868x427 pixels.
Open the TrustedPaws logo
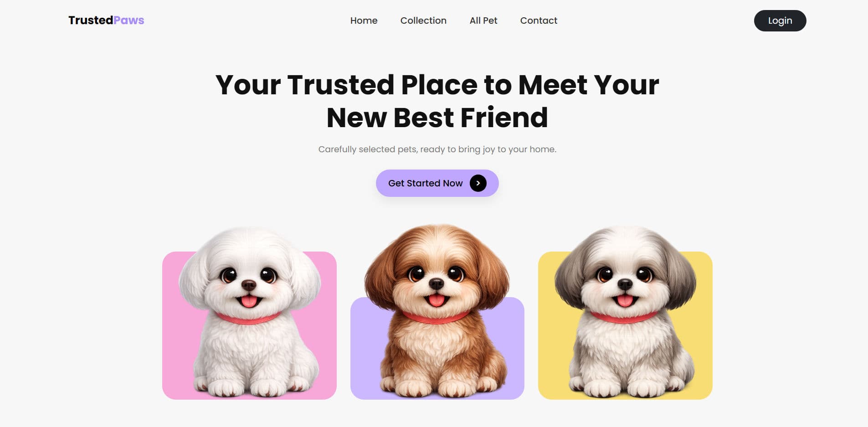[x=106, y=21]
